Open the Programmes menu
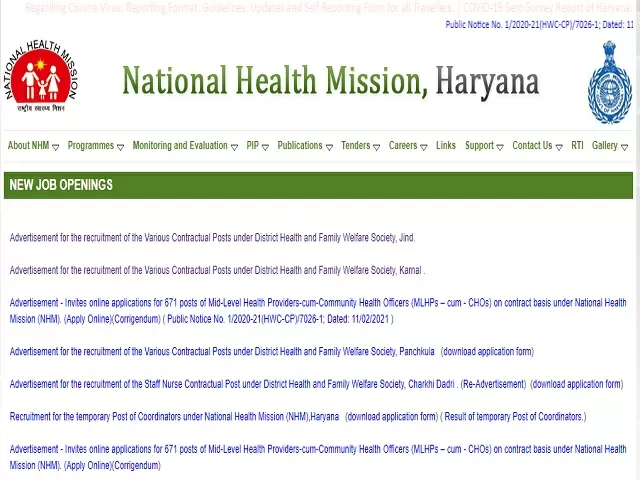This screenshot has width=640, height=480. 91,146
